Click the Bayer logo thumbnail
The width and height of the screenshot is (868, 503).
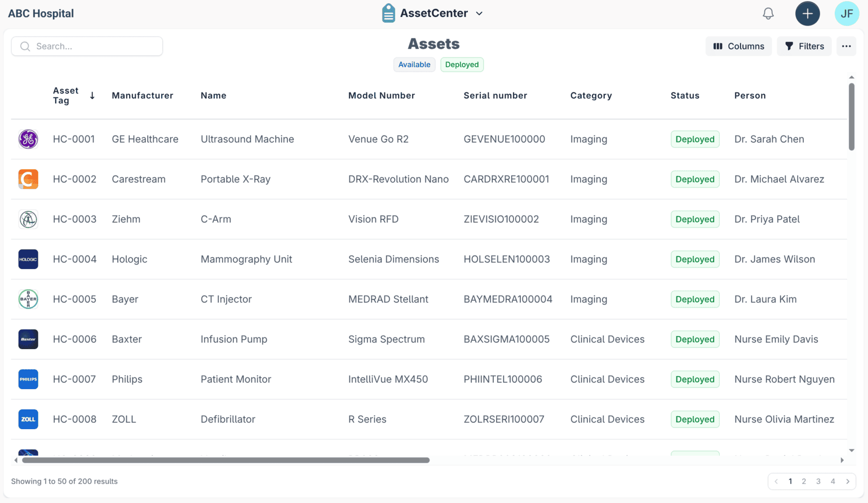28,299
